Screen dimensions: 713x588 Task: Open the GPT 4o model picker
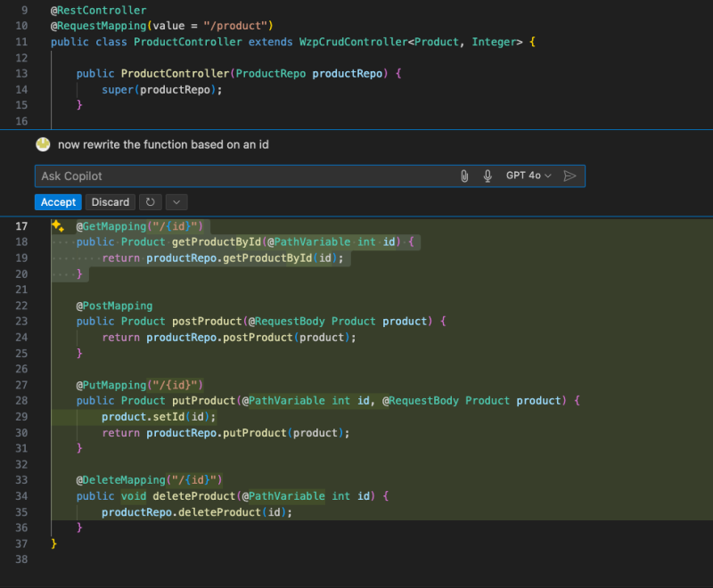(529, 176)
